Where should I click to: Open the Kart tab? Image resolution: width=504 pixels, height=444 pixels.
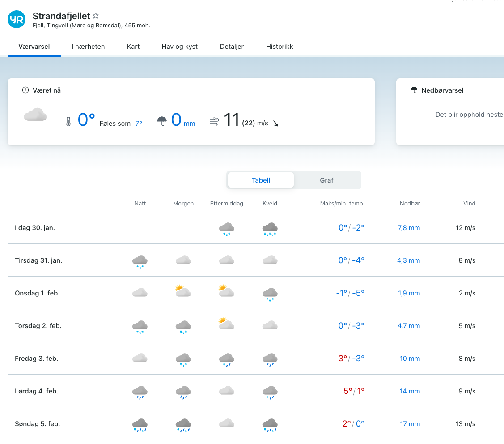pyautogui.click(x=133, y=46)
